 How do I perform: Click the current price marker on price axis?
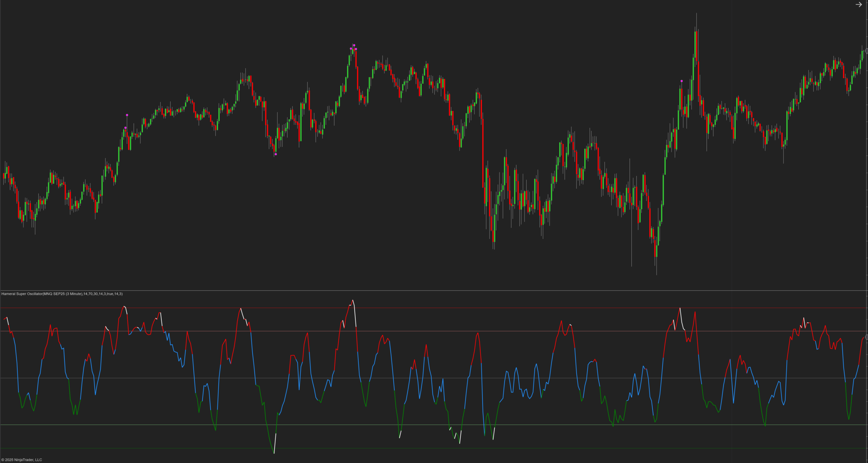866,51
